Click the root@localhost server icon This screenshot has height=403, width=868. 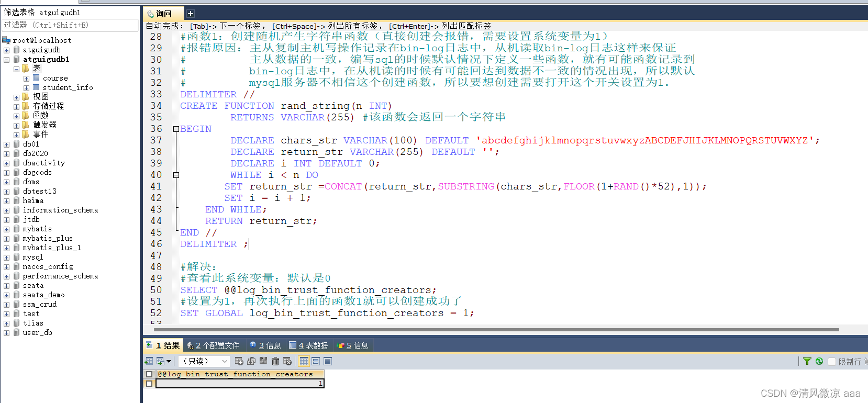[x=7, y=40]
